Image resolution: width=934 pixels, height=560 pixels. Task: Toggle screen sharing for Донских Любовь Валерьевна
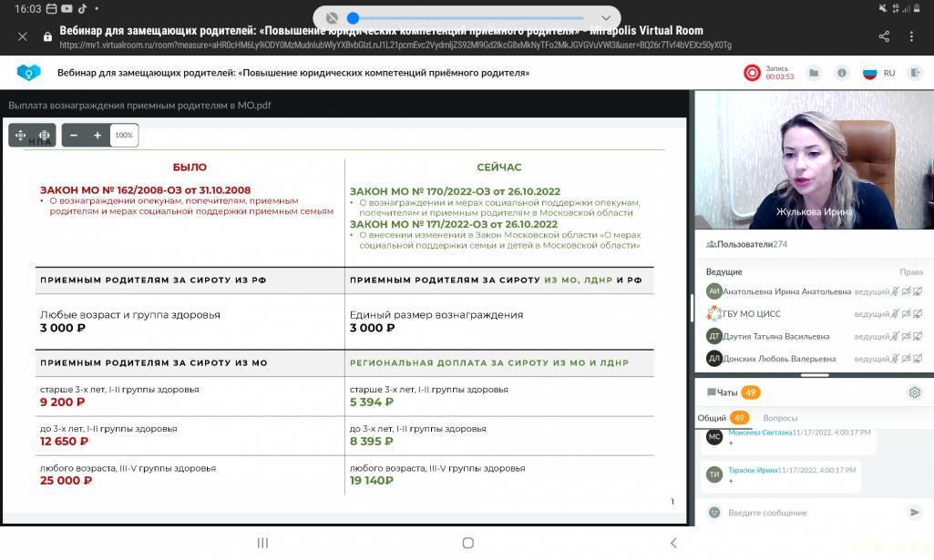[x=918, y=358]
